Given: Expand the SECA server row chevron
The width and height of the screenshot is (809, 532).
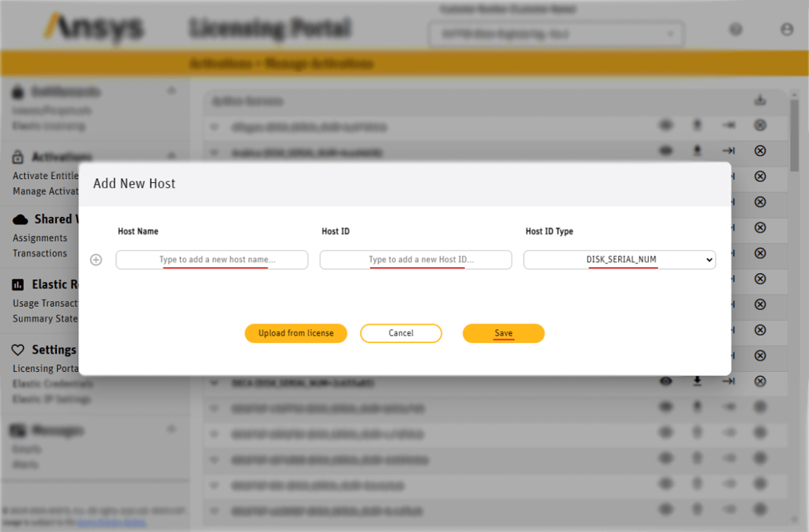Looking at the screenshot, I should point(215,382).
